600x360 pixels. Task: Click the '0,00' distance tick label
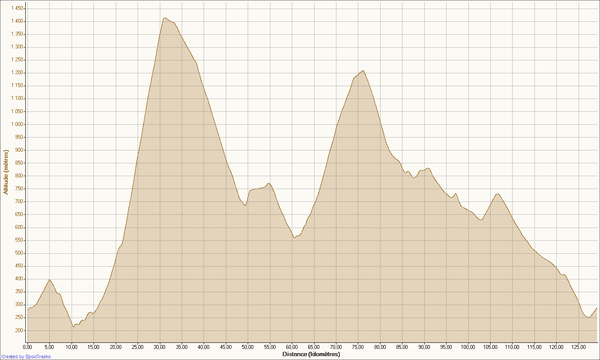(x=28, y=347)
